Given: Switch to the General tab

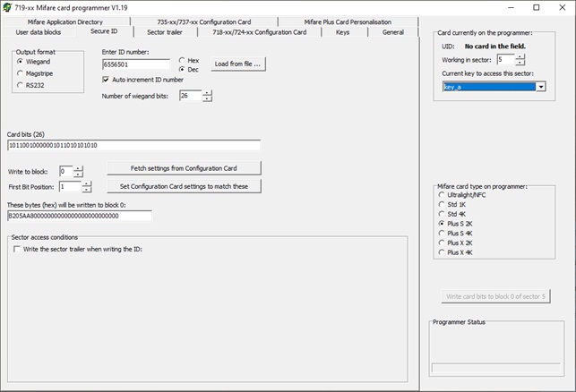Looking at the screenshot, I should pos(392,32).
